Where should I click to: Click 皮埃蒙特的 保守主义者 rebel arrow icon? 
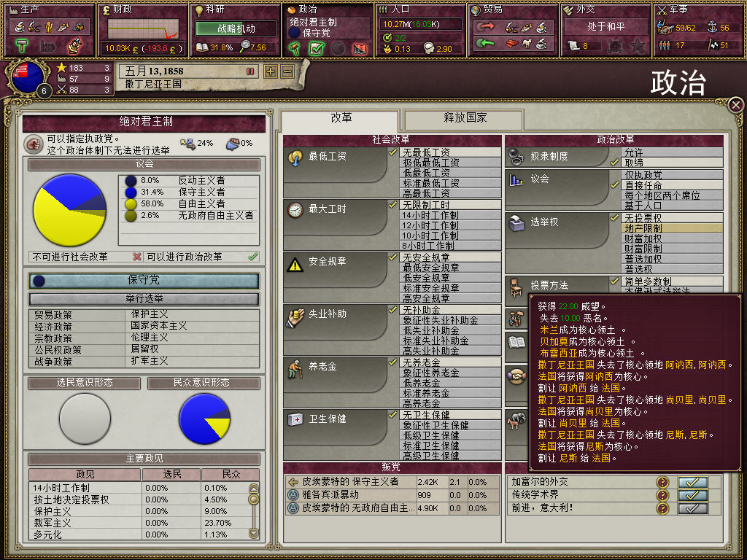tap(293, 482)
